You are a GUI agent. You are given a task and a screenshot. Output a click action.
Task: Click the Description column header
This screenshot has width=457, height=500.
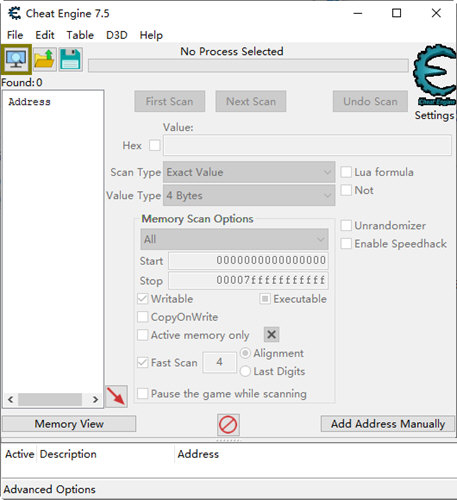point(68,454)
